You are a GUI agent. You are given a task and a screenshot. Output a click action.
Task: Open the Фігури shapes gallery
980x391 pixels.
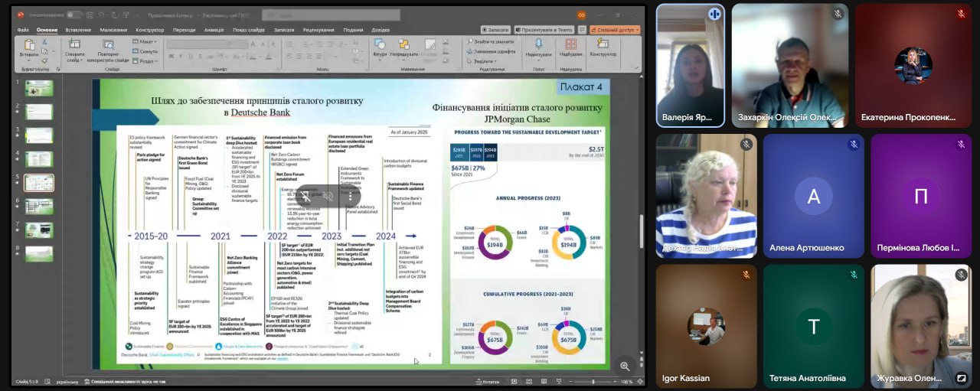coord(380,48)
